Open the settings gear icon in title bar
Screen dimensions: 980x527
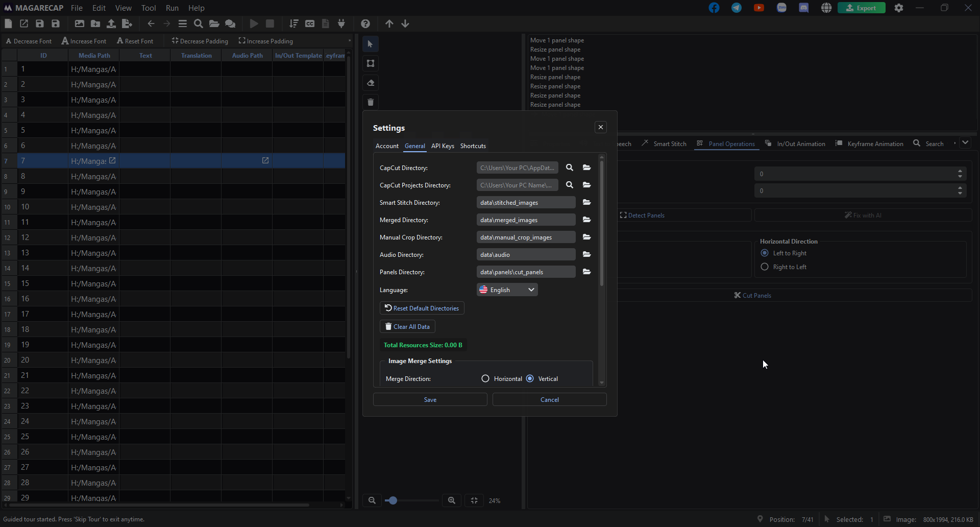click(x=899, y=8)
